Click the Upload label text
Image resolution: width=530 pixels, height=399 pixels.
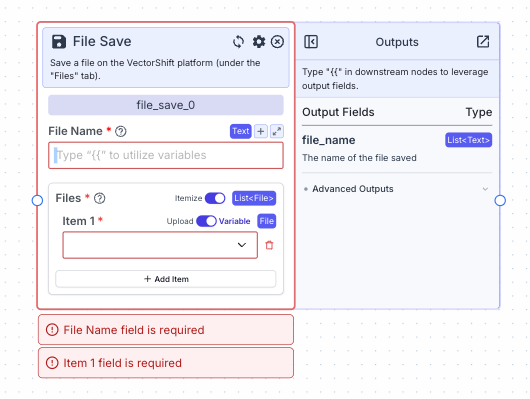pyautogui.click(x=180, y=221)
